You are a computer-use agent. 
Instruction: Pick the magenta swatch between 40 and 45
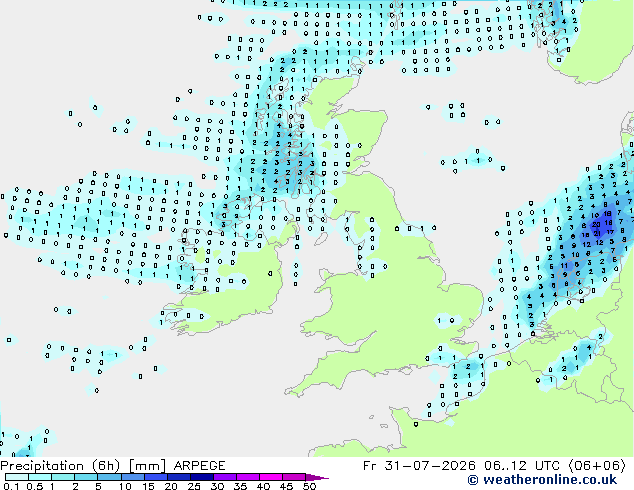(x=271, y=477)
